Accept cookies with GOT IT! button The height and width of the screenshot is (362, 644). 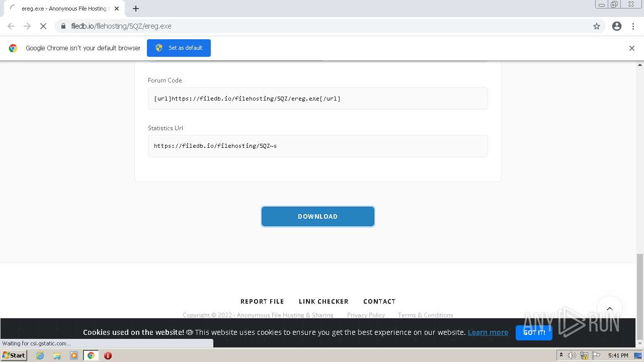tap(534, 332)
